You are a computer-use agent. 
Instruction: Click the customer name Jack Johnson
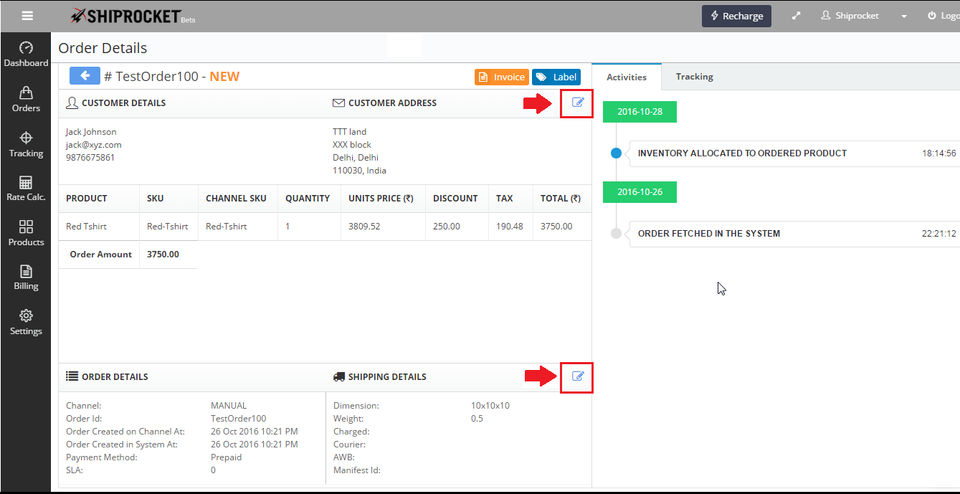coord(91,132)
